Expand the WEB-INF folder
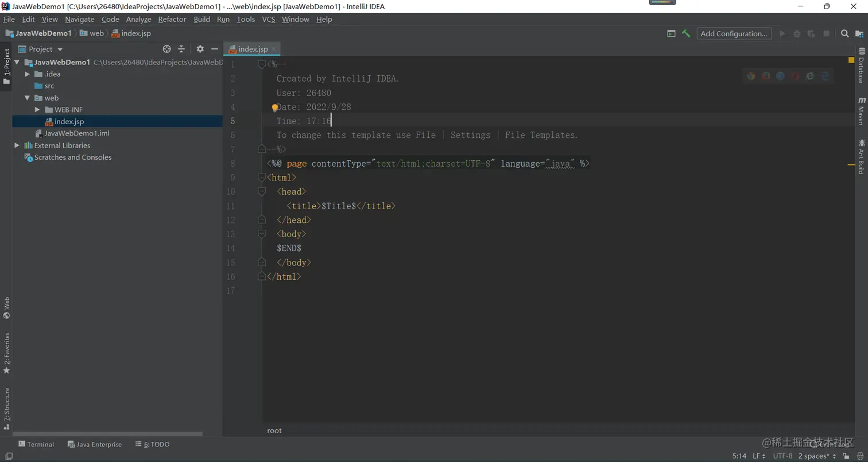 point(37,110)
